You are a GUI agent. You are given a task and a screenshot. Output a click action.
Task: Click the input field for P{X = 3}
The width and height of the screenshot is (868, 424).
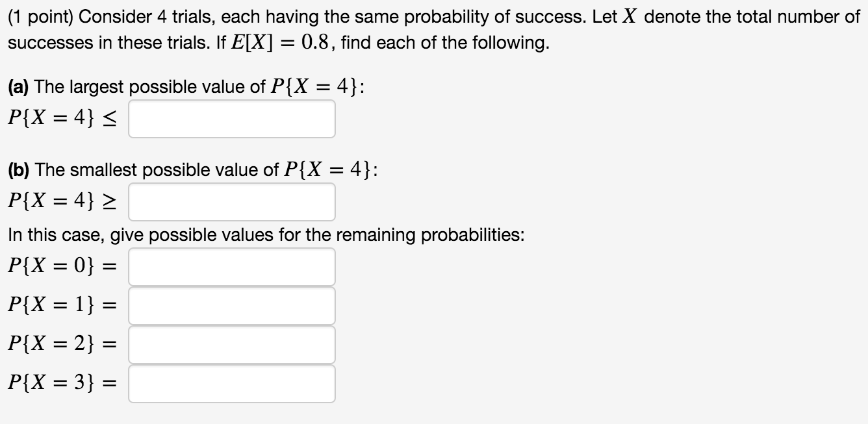(x=232, y=383)
